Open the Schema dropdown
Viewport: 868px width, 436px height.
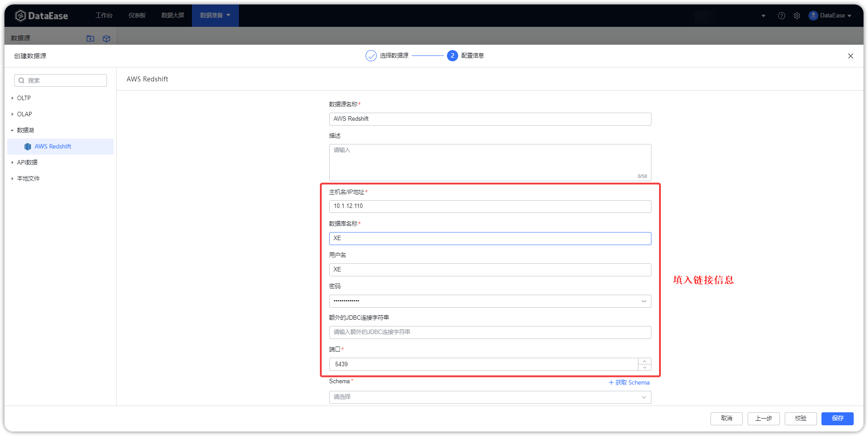[490, 397]
